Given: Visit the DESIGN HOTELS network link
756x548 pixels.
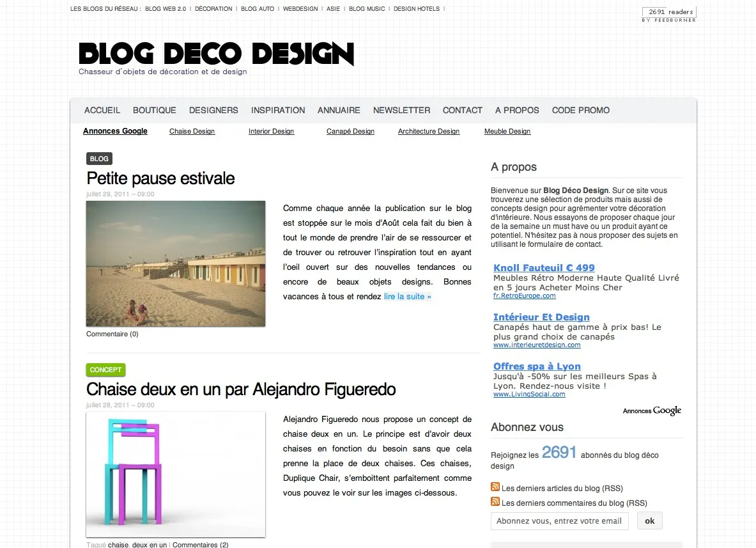Looking at the screenshot, I should pos(417,9).
